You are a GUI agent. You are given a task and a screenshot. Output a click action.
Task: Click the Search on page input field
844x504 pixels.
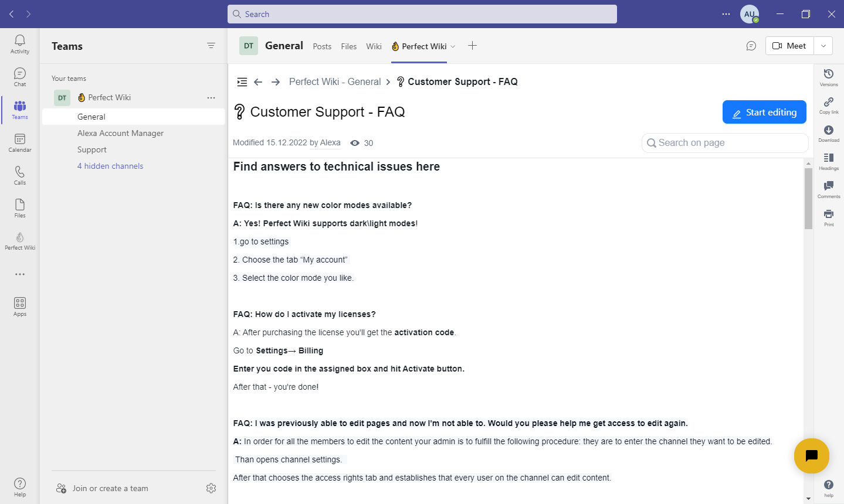(724, 142)
